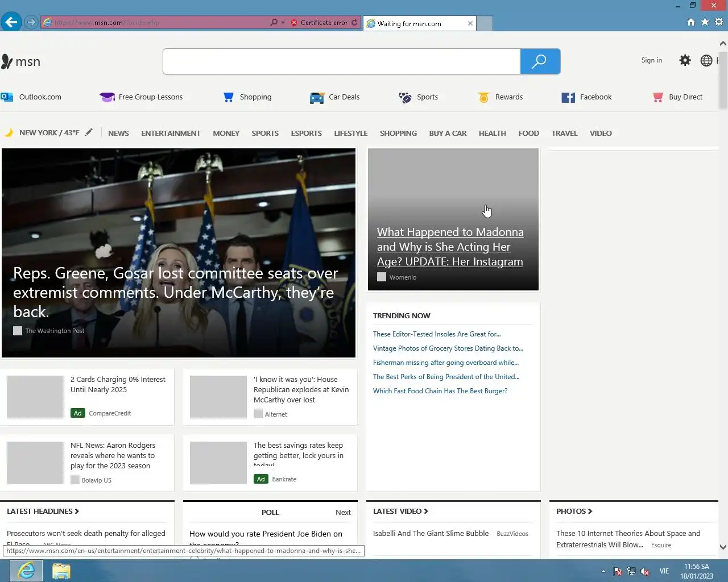Click the browser Forward arrow button
The height and width of the screenshot is (582, 728).
pyautogui.click(x=31, y=23)
